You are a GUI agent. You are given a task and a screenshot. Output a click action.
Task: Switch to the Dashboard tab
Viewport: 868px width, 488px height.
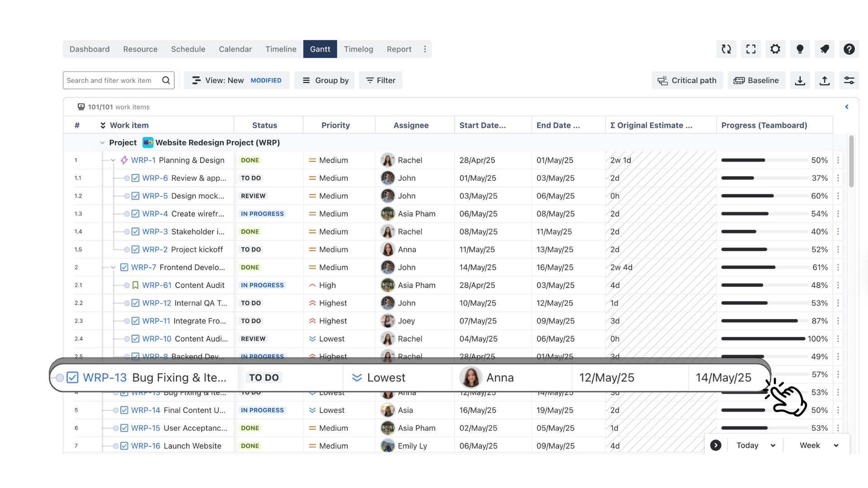click(89, 49)
